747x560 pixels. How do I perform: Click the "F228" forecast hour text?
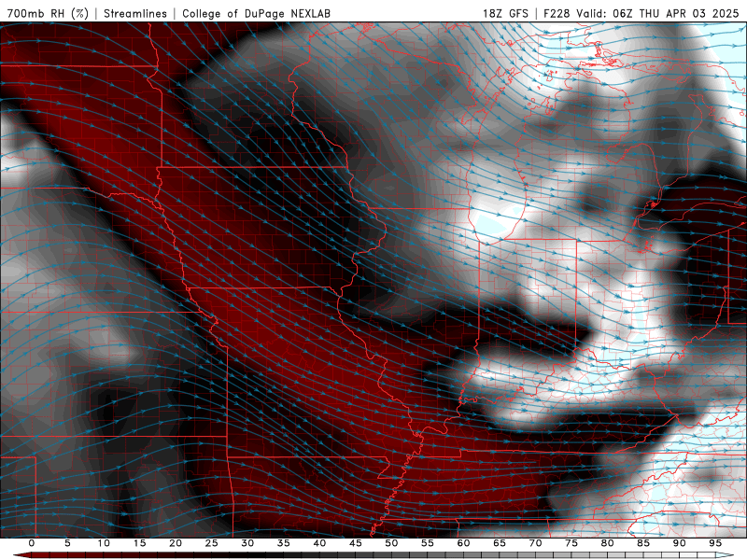(557, 13)
